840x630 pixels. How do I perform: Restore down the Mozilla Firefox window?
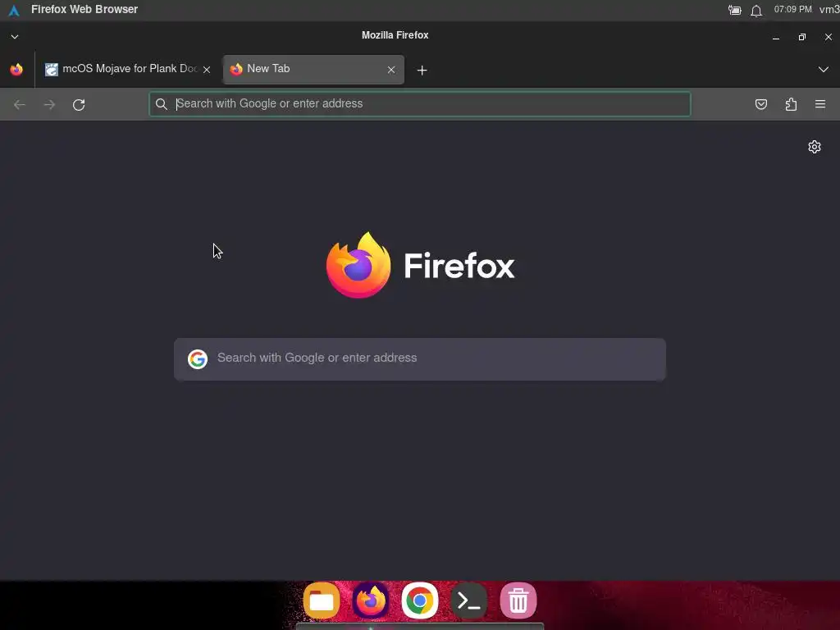(x=802, y=37)
